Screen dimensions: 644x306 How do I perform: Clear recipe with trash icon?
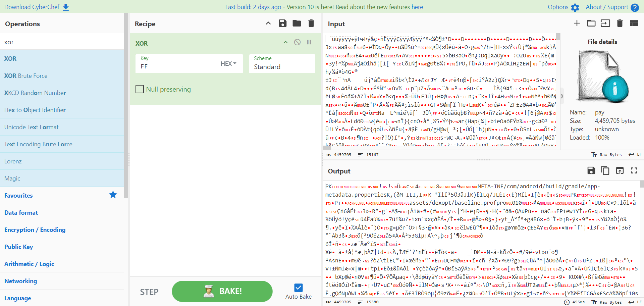pyautogui.click(x=311, y=23)
